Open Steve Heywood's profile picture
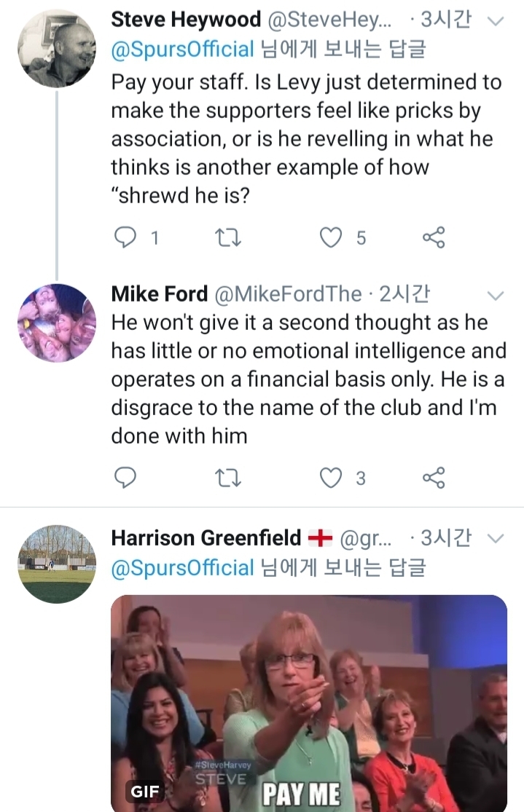524x812 pixels. (x=57, y=49)
